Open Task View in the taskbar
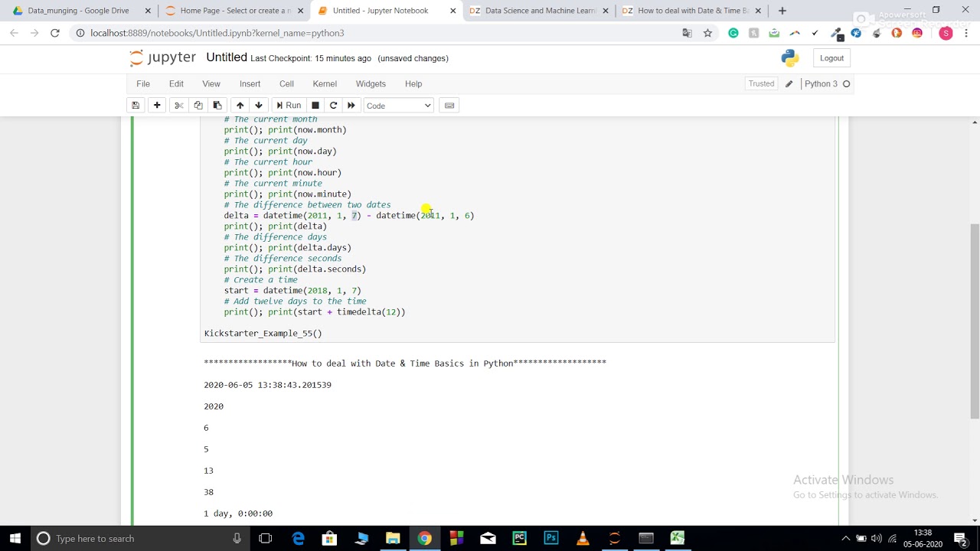 click(x=266, y=538)
